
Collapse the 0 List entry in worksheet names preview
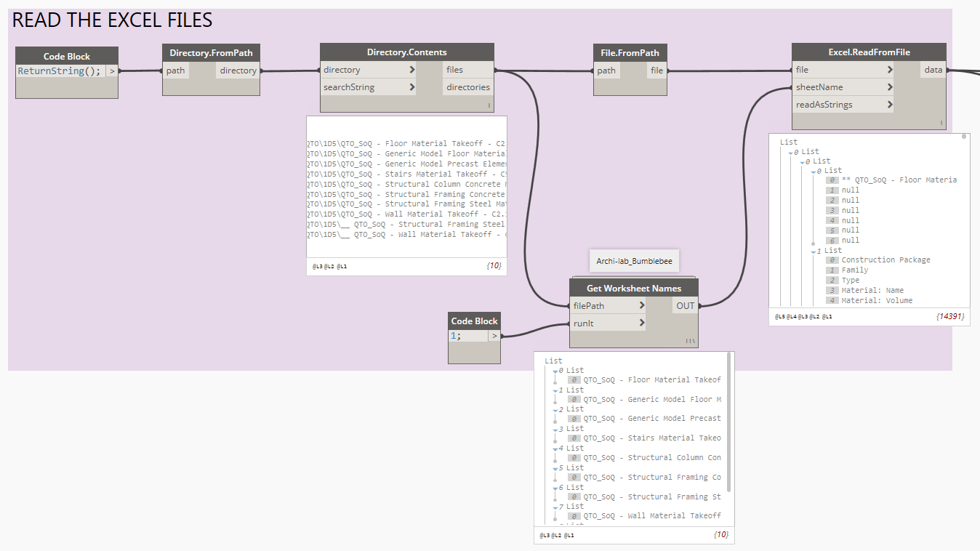pyautogui.click(x=555, y=370)
